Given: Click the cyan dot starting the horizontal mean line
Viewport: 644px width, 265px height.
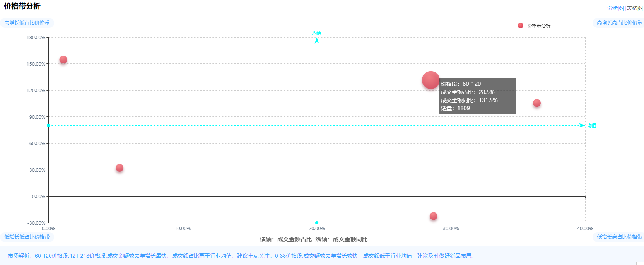Looking at the screenshot, I should click(x=48, y=125).
